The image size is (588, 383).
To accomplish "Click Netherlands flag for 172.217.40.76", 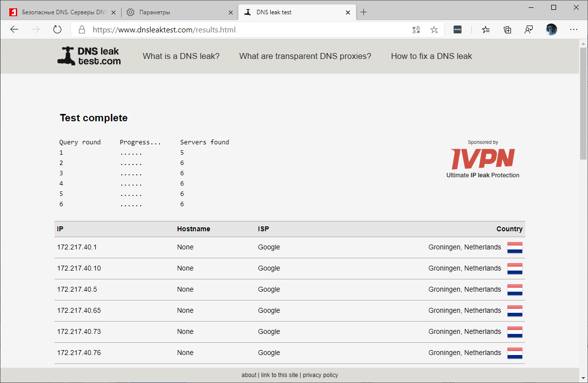I will [515, 353].
